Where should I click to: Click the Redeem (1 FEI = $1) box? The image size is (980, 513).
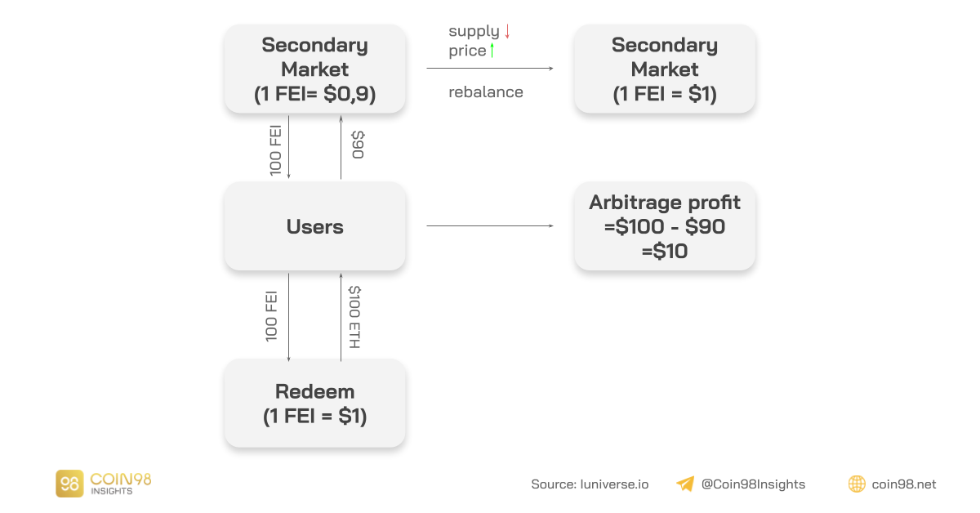[x=314, y=404]
